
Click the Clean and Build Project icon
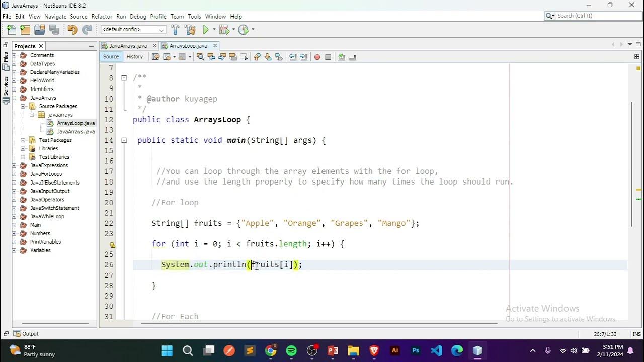click(x=190, y=30)
